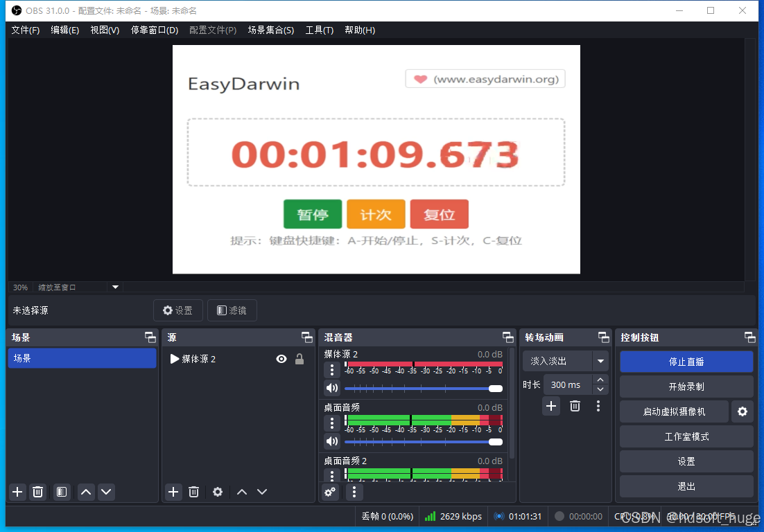Add a transition with plus icon

pos(551,406)
